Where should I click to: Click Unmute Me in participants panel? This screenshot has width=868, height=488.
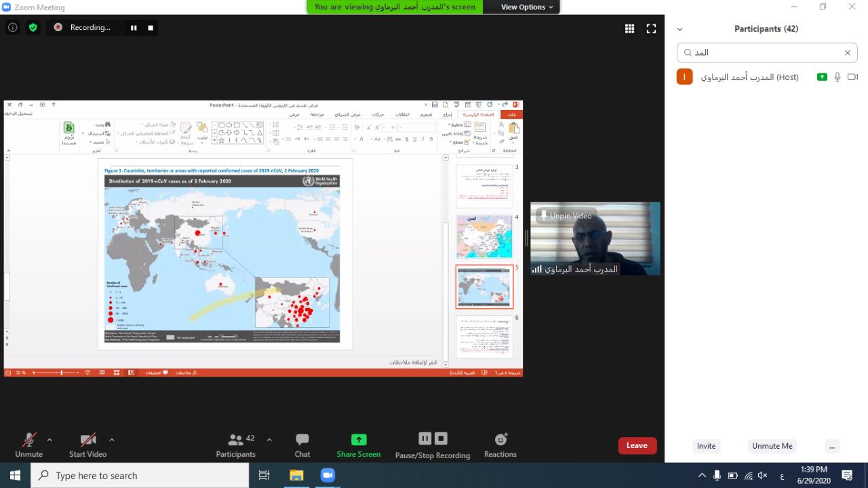(772, 446)
